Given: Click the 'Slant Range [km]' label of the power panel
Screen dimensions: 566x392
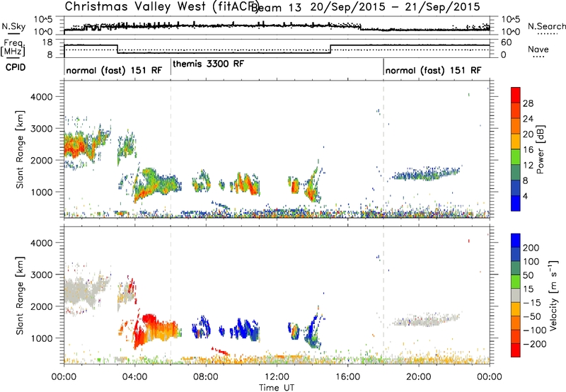Looking at the screenshot, I should (19, 149).
